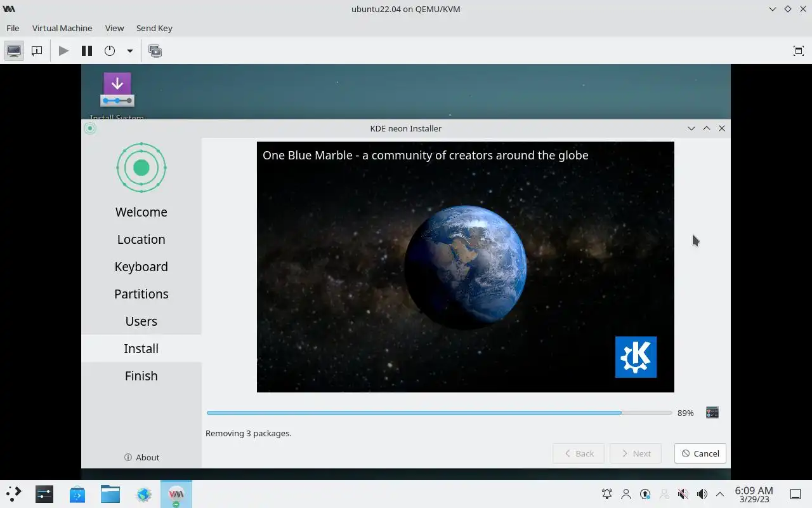
Task: Click the virt-manager logo in title bar
Action: coord(9,9)
